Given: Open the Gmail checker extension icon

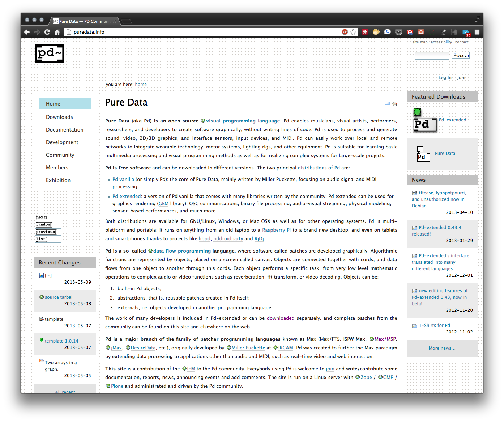Looking at the screenshot, I should click(421, 32).
